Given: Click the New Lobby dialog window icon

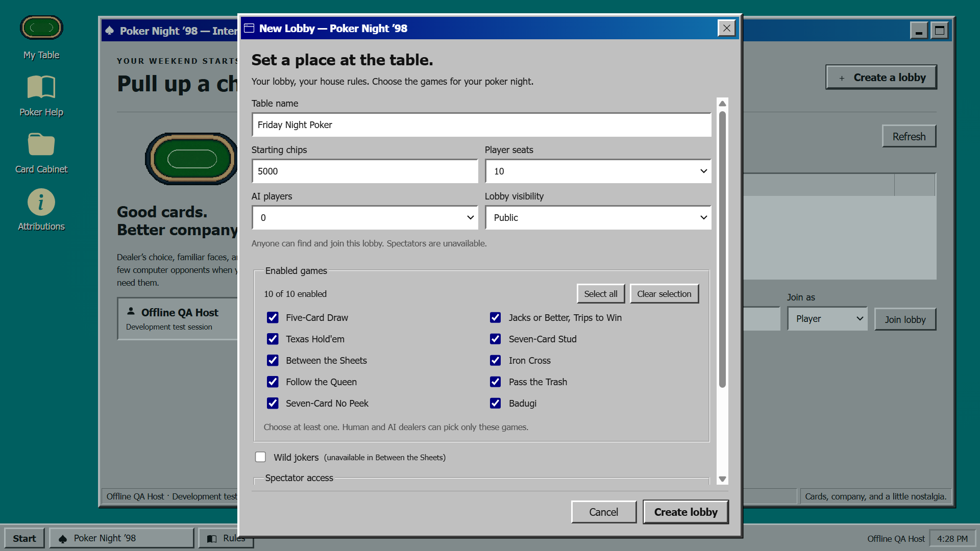Looking at the screenshot, I should [249, 28].
